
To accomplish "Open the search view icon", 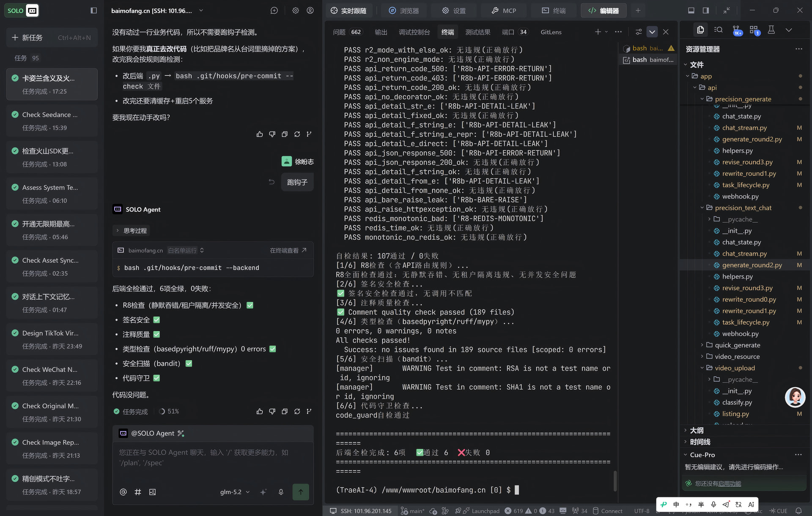I will click(x=718, y=30).
